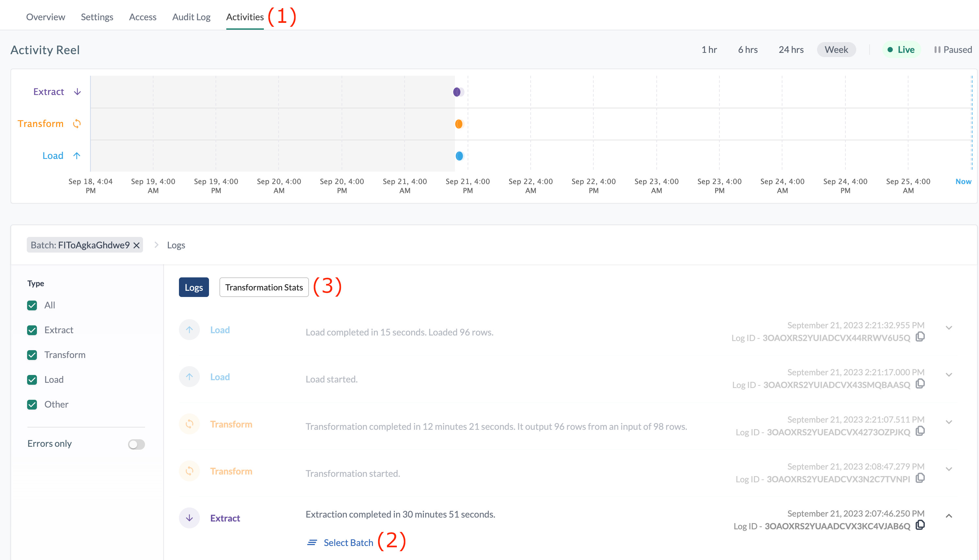The image size is (979, 560).
Task: Open the Settings tab
Action: click(97, 17)
